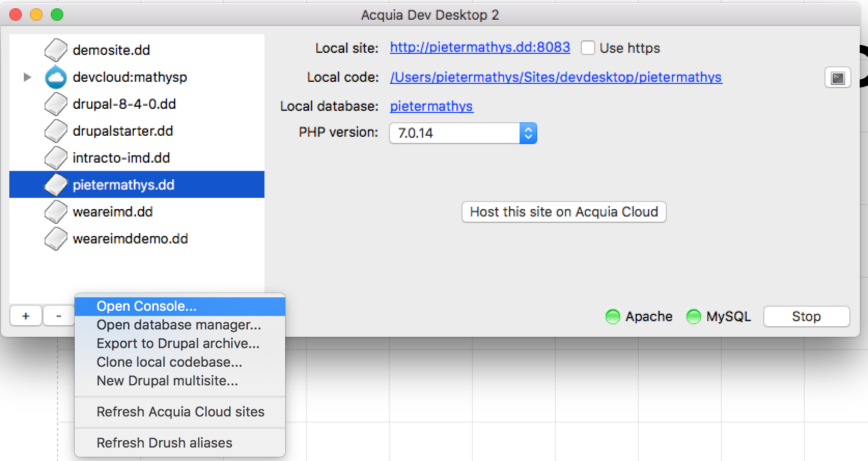
Task: Expand the devcloud:mathysp tree node
Action: [27, 77]
